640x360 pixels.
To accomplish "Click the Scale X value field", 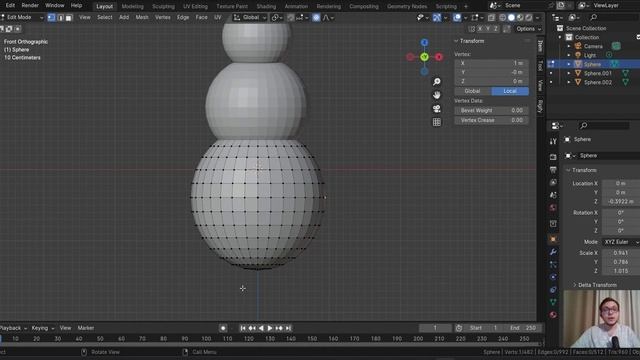I will tap(621, 253).
